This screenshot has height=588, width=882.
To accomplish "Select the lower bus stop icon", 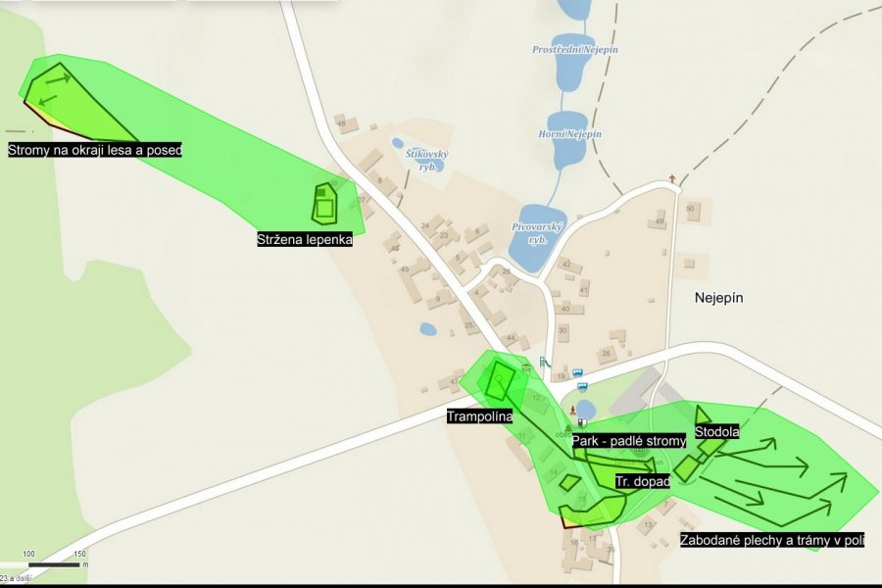I will 582,386.
